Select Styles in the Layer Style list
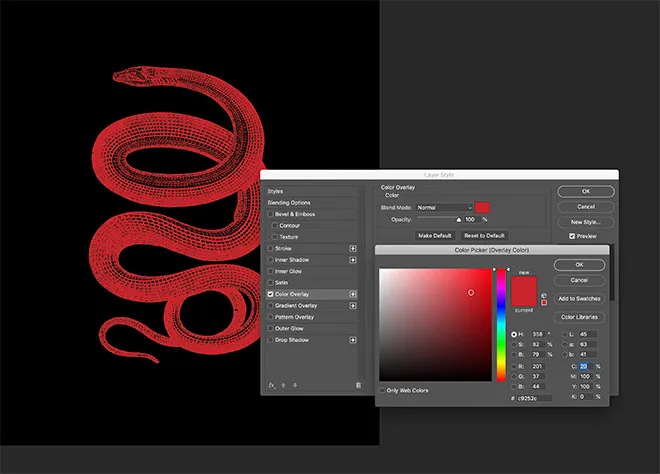This screenshot has width=660, height=474. (x=275, y=191)
